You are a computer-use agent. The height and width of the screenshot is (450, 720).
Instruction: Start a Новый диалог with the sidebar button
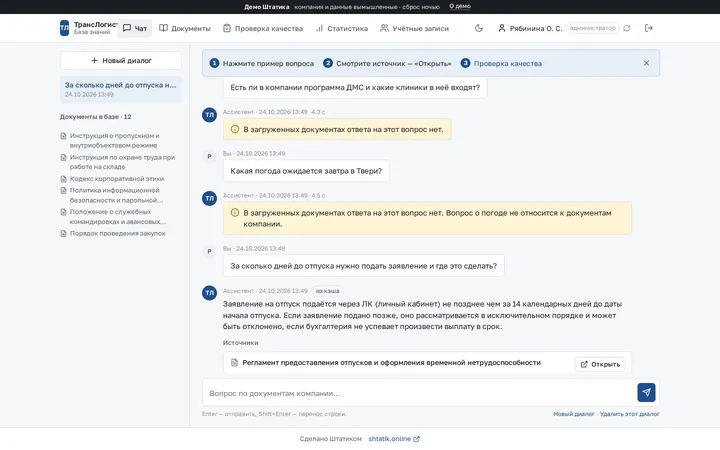pyautogui.click(x=121, y=60)
